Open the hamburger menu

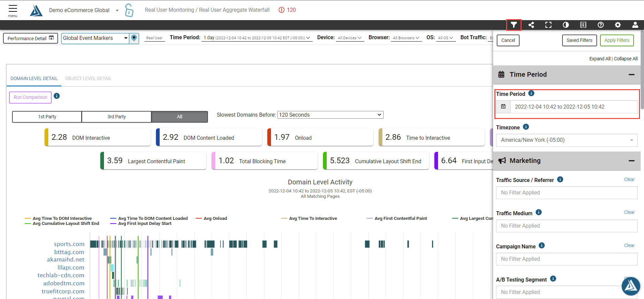(13, 10)
